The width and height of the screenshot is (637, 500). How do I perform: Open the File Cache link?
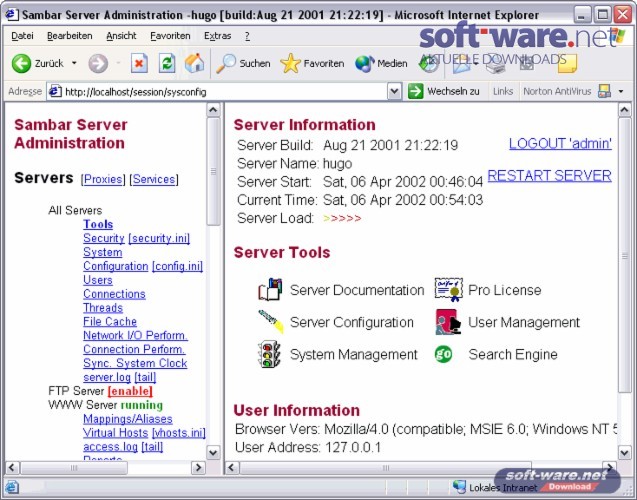coord(110,321)
